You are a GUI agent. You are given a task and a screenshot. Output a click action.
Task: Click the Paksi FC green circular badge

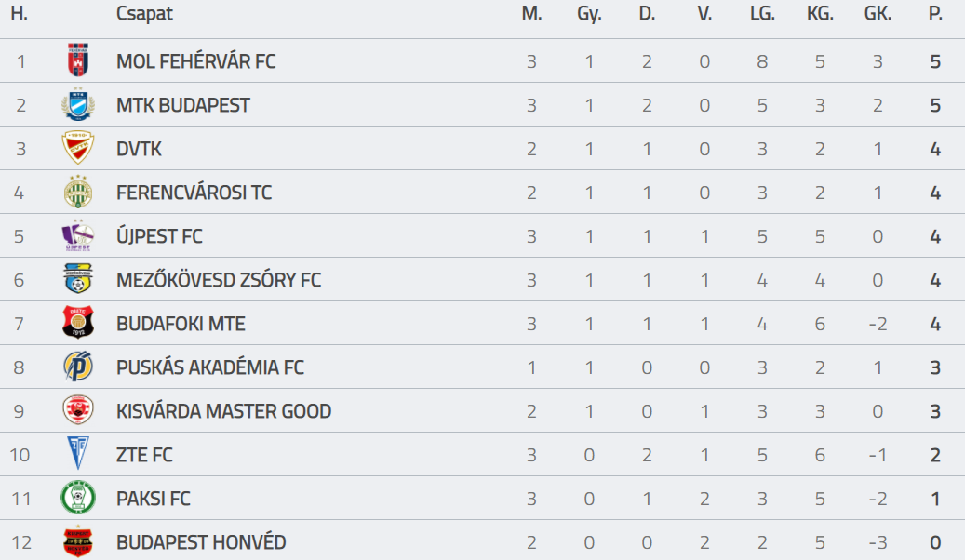[78, 498]
